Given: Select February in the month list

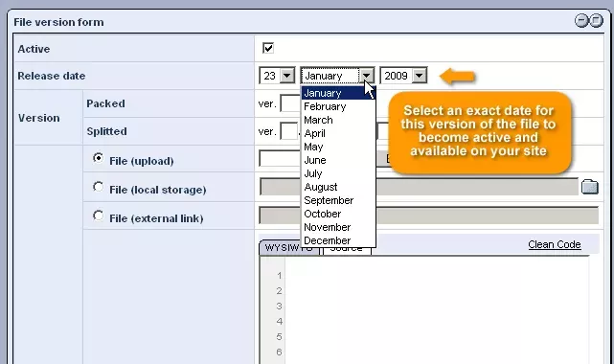Looking at the screenshot, I should click(x=338, y=106).
